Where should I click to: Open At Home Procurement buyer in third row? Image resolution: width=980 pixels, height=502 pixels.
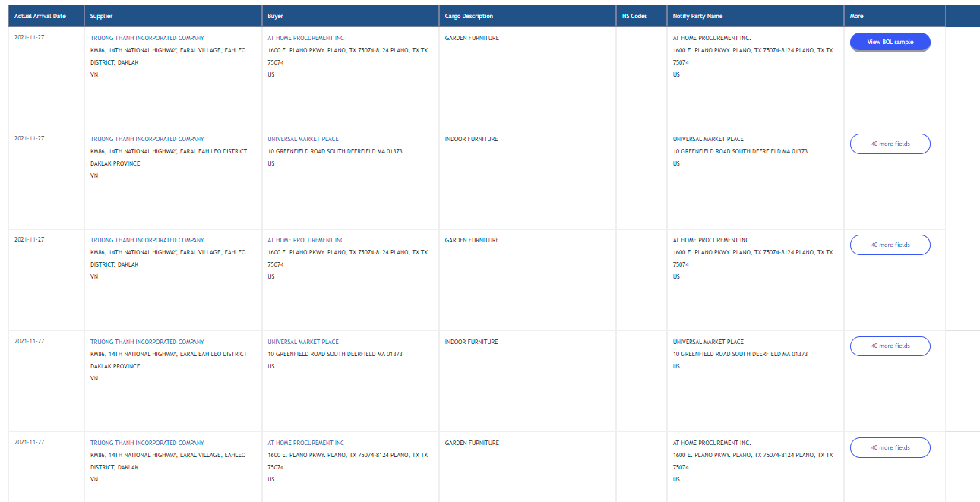pos(305,240)
